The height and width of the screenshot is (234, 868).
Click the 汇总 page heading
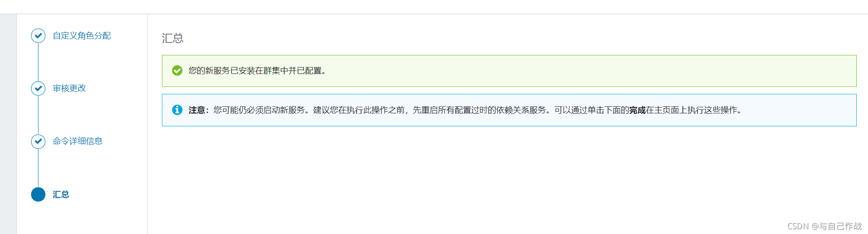click(173, 38)
